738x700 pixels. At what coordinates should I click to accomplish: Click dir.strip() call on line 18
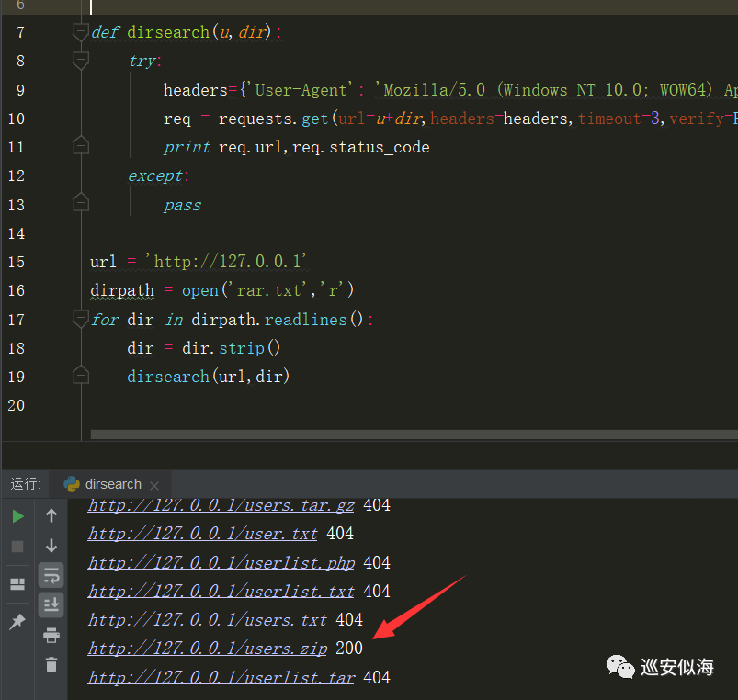click(231, 348)
